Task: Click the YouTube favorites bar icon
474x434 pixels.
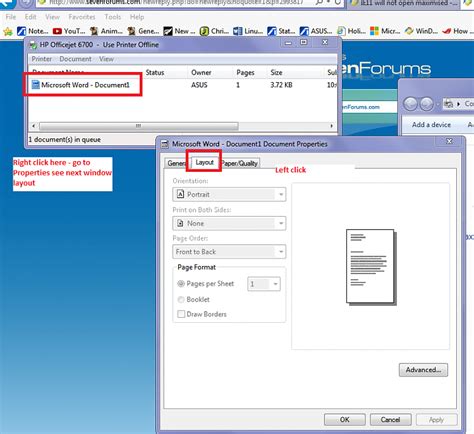Action: (57, 31)
